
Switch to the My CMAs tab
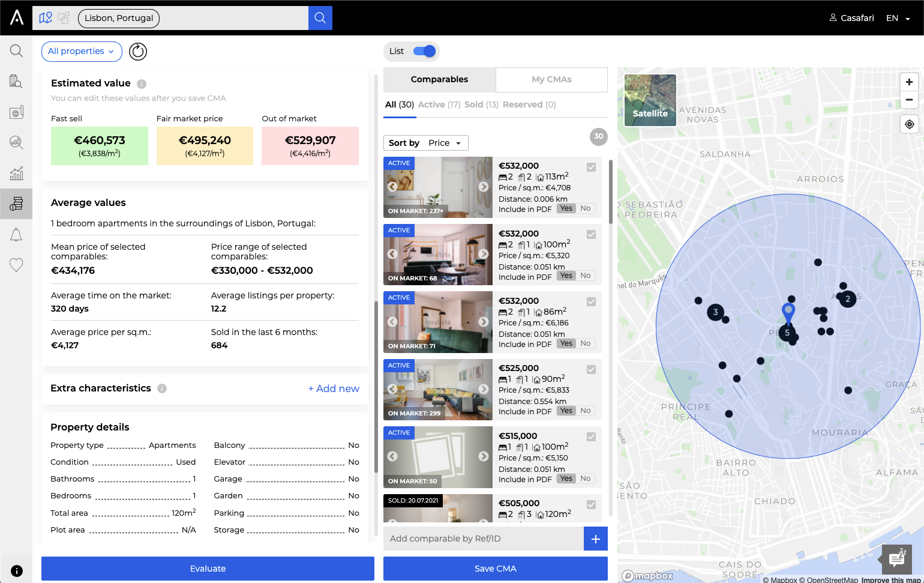(551, 79)
